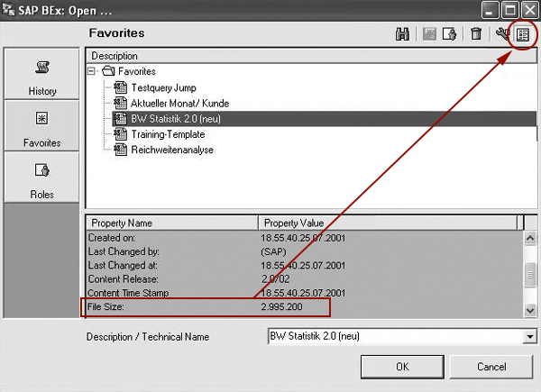Click the Content Time Stamp property

[x=128, y=293]
